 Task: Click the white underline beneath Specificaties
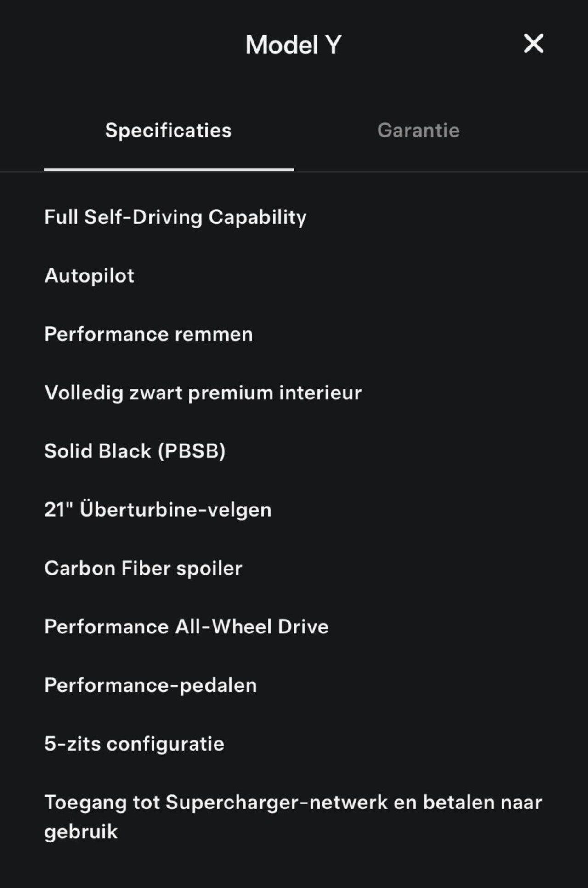point(169,170)
